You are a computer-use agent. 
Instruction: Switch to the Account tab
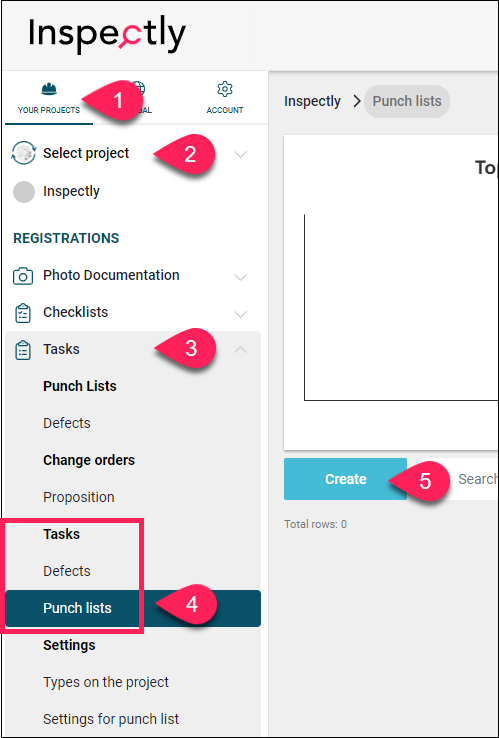point(225,99)
